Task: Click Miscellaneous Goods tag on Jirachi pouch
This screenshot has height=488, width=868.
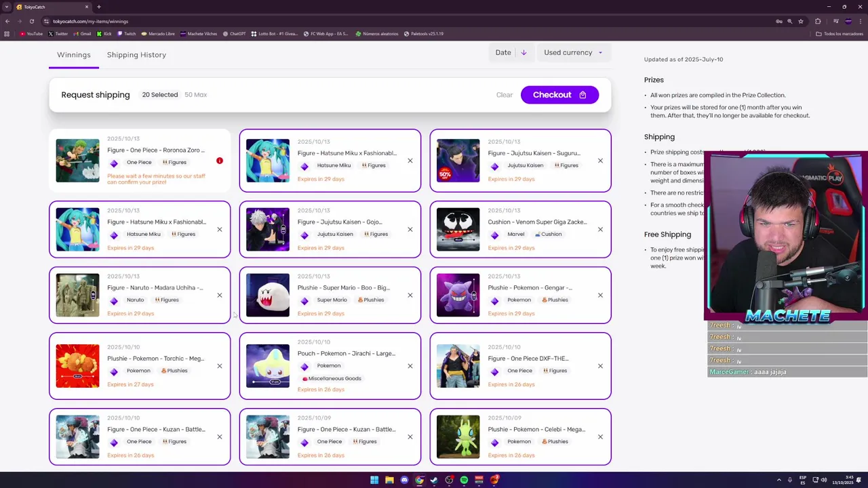Action: tap(332, 378)
